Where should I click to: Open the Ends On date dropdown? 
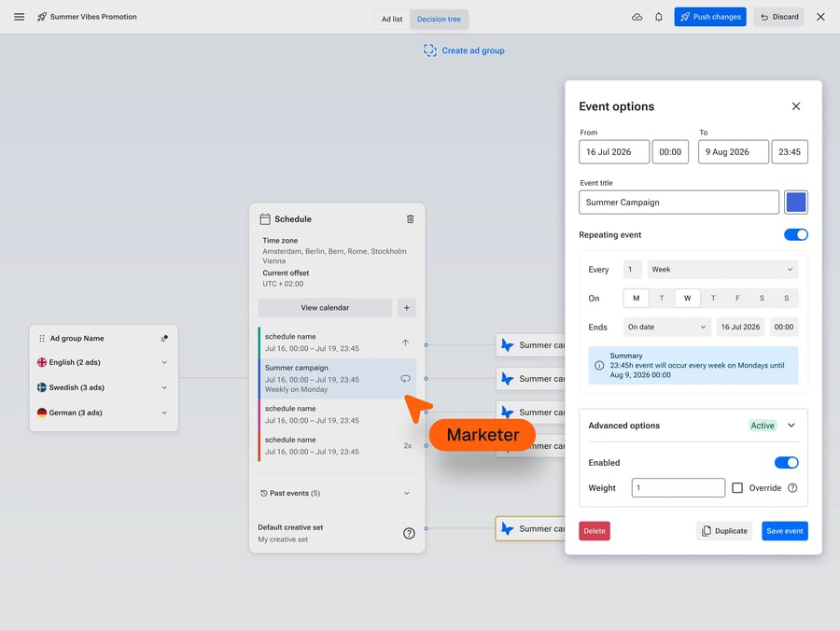click(x=665, y=327)
